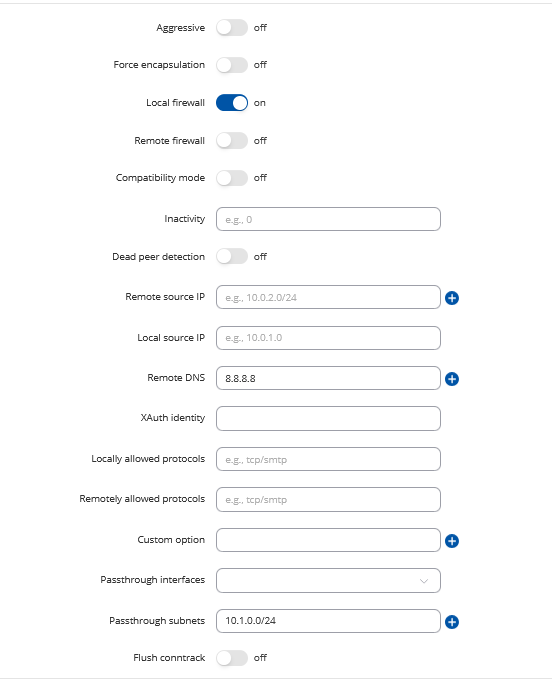Viewport: 552px width, 683px height.
Task: Click the Remote DNS field with 8.8.8.8
Action: pos(328,378)
